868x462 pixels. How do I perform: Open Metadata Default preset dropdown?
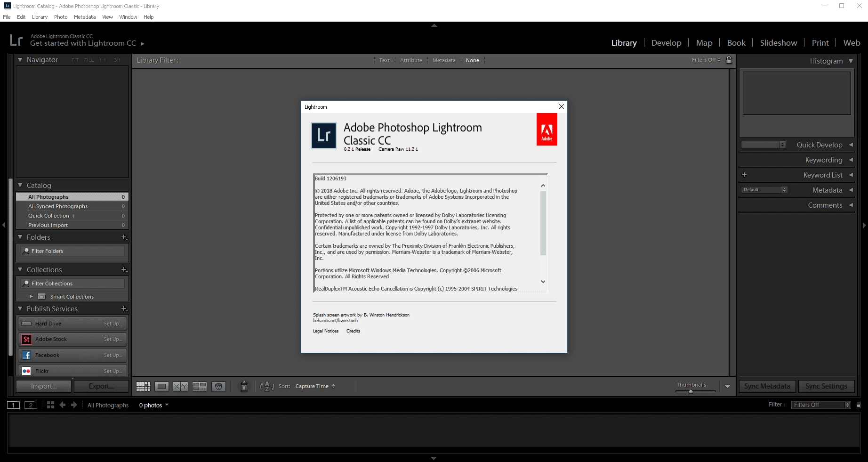pos(764,190)
